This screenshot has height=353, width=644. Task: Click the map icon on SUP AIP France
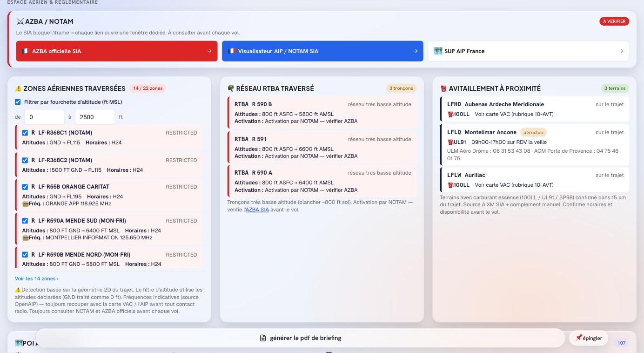click(438, 51)
